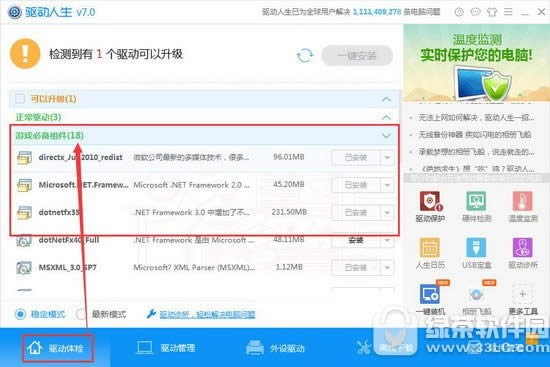Switch to the 驱动管理 tab
This screenshot has height=367, width=550.
coord(166,348)
